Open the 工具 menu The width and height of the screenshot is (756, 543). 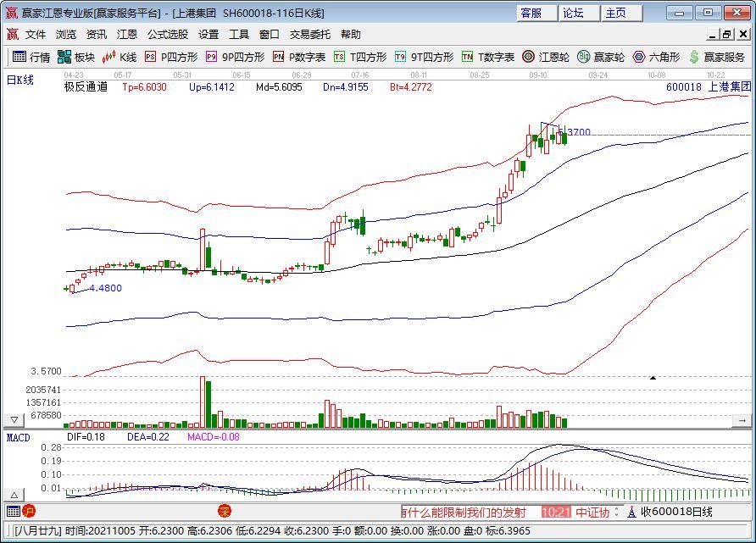click(239, 34)
